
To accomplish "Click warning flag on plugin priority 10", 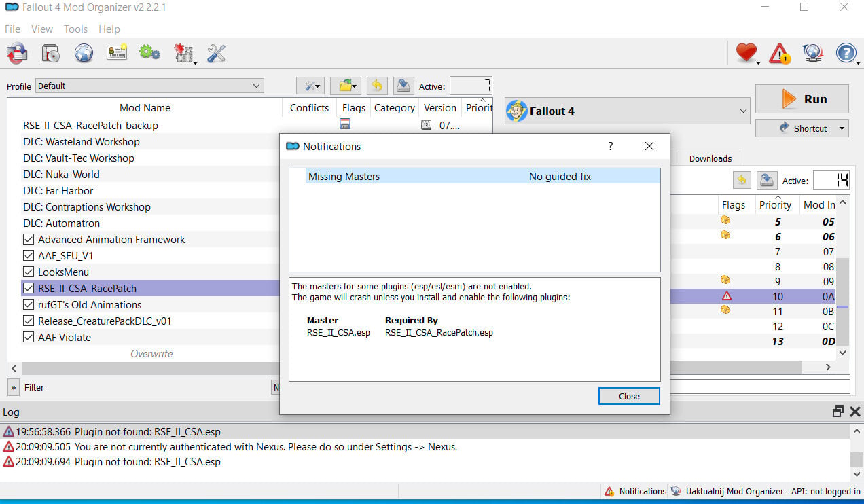I will pyautogui.click(x=726, y=296).
